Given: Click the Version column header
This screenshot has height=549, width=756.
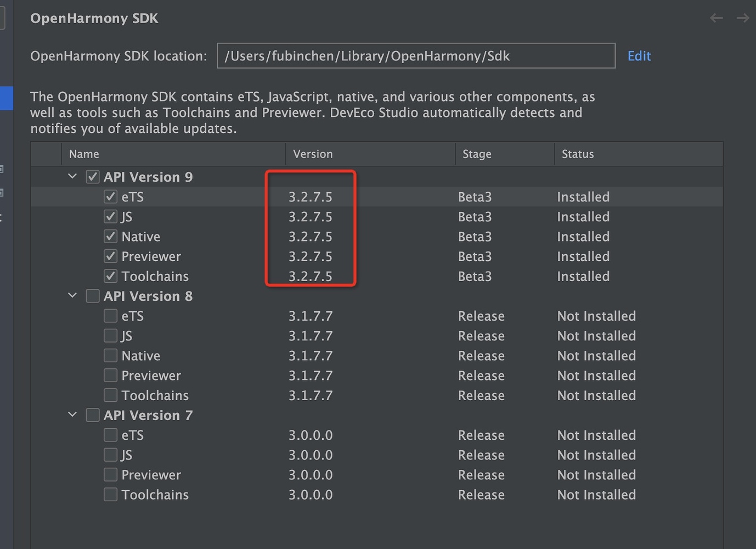Looking at the screenshot, I should click(x=313, y=154).
